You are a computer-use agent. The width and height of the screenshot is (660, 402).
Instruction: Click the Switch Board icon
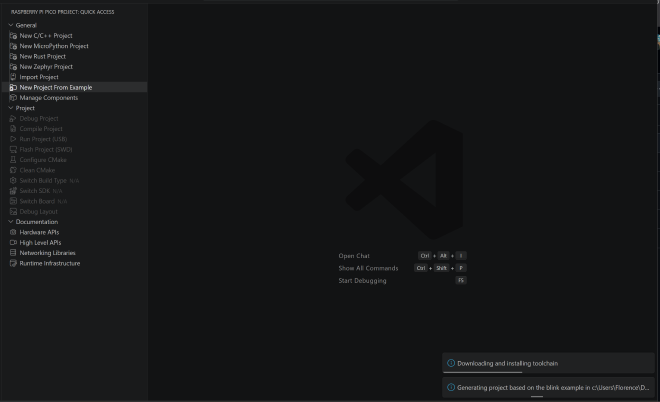coord(13,201)
